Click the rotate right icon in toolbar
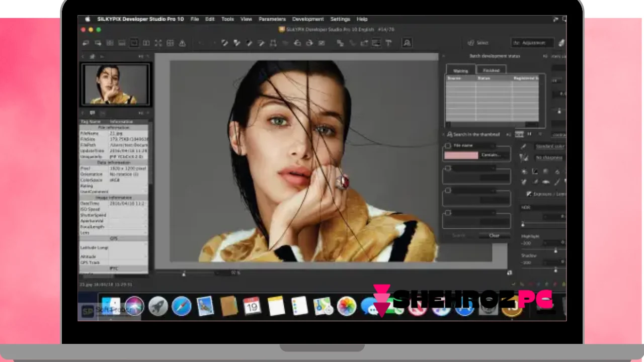The width and height of the screenshot is (644, 362). pyautogui.click(x=309, y=43)
